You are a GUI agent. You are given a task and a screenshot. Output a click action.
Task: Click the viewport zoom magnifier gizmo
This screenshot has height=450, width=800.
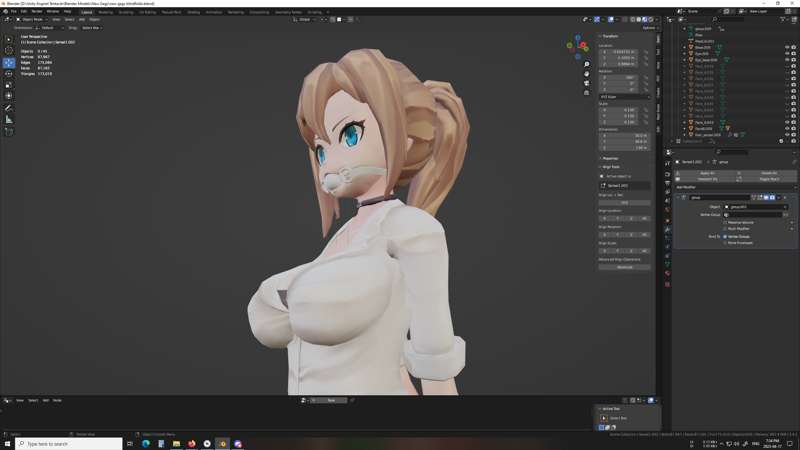point(587,64)
